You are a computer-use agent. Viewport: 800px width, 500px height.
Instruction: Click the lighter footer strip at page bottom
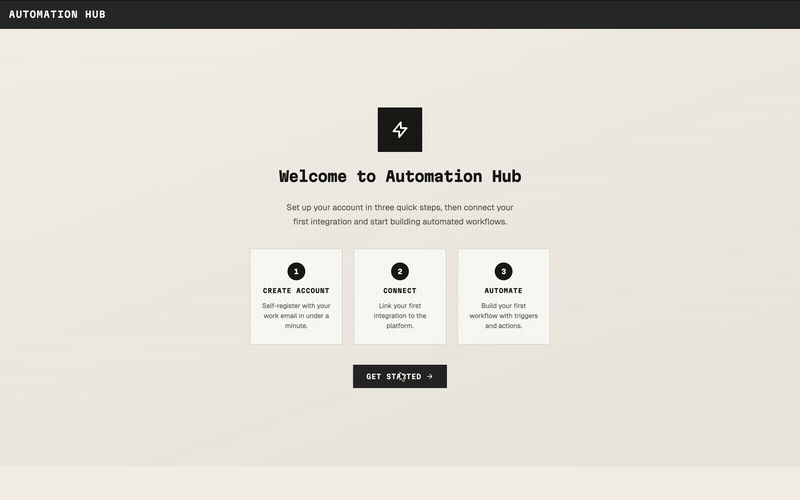(400, 484)
